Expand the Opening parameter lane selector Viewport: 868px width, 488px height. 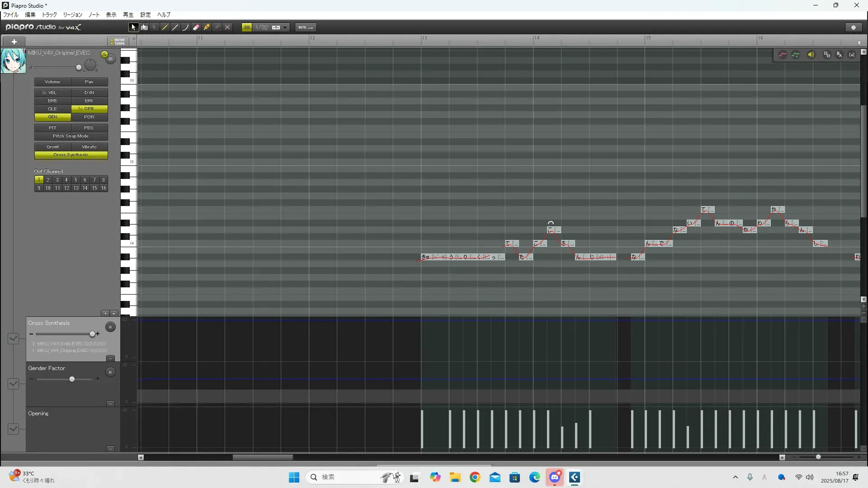pos(13,429)
